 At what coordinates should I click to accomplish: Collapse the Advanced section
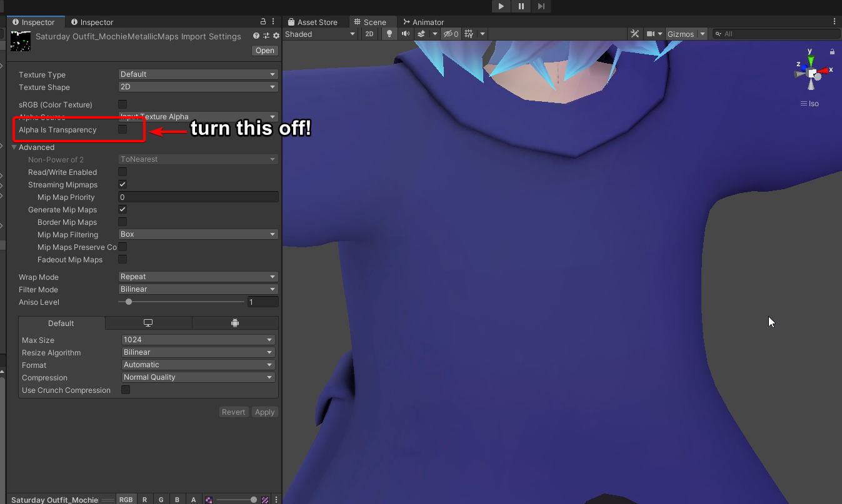[x=14, y=147]
